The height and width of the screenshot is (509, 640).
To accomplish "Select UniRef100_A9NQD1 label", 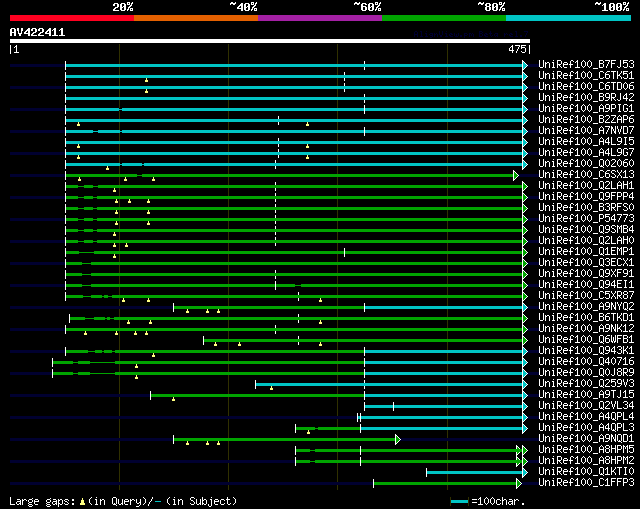I will [586, 439].
